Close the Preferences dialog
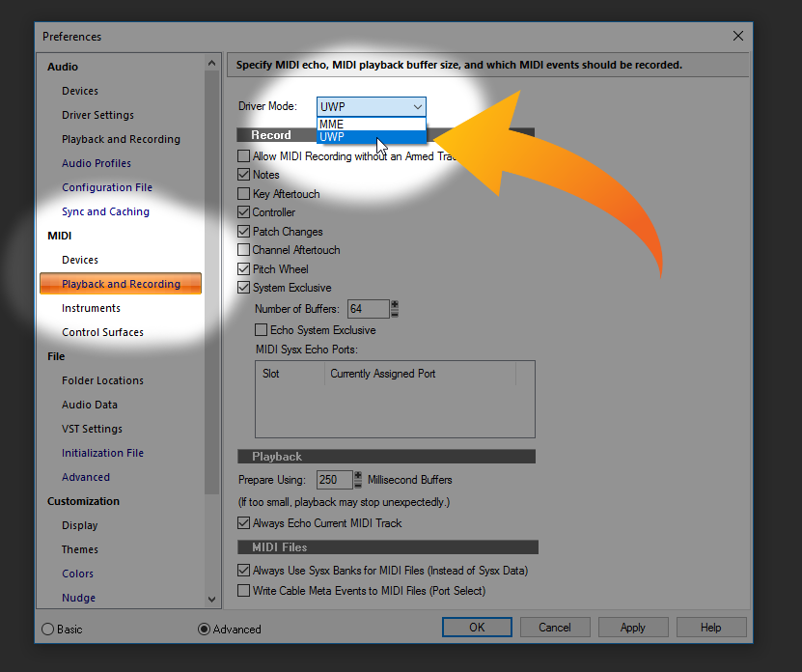This screenshot has height=672, width=802. tap(737, 36)
